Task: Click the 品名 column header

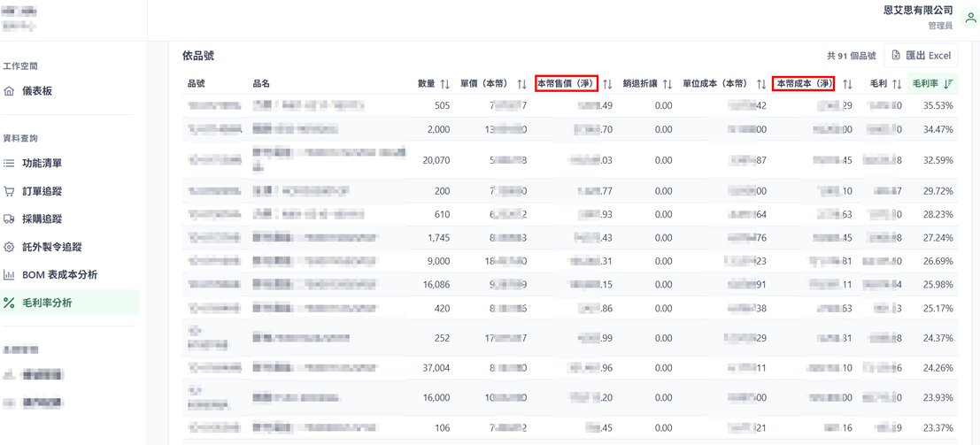Action: pyautogui.click(x=261, y=84)
